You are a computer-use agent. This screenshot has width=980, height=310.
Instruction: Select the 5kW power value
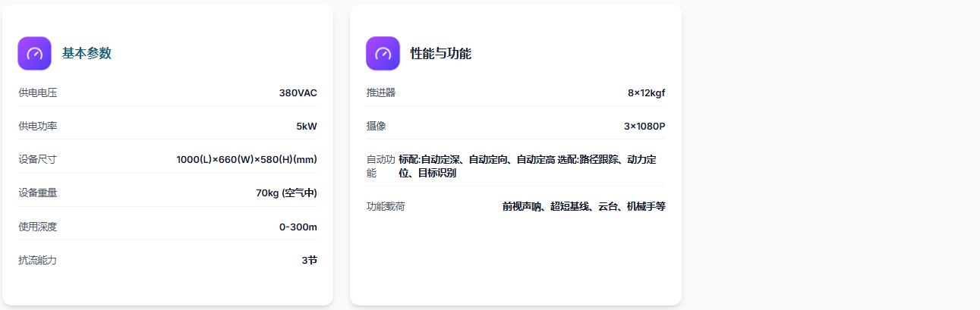pos(307,126)
